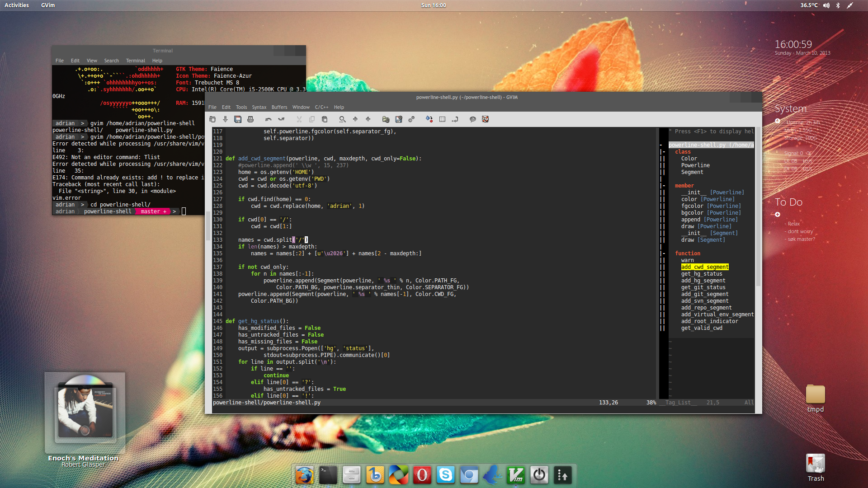Open Terminal window's View menu

pos(92,61)
